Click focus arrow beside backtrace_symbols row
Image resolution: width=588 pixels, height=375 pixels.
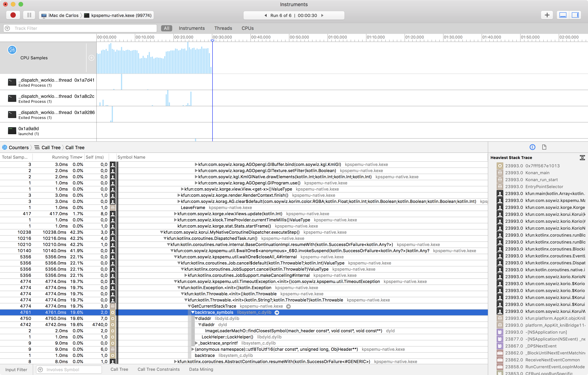point(277,313)
